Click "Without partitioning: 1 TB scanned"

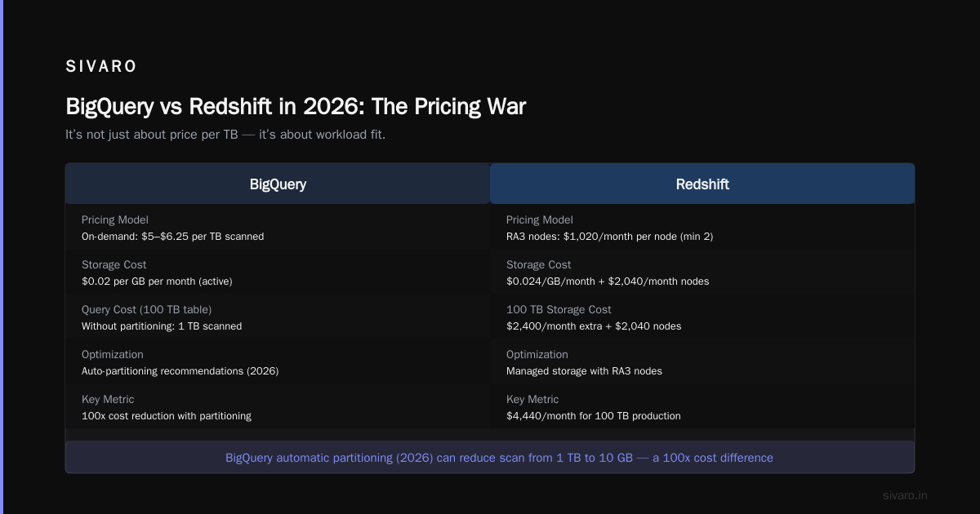[x=162, y=326]
